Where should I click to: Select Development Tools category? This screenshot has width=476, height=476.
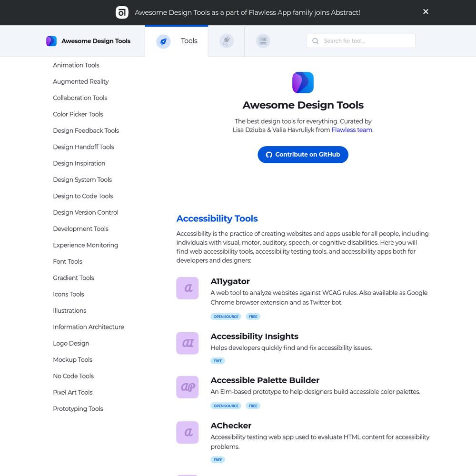pos(81,229)
